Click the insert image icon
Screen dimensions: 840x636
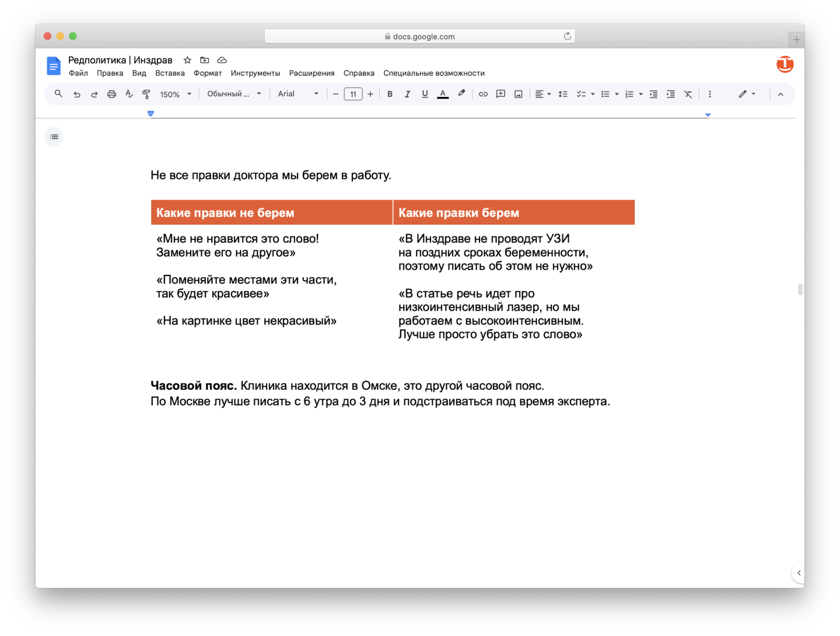(x=518, y=94)
